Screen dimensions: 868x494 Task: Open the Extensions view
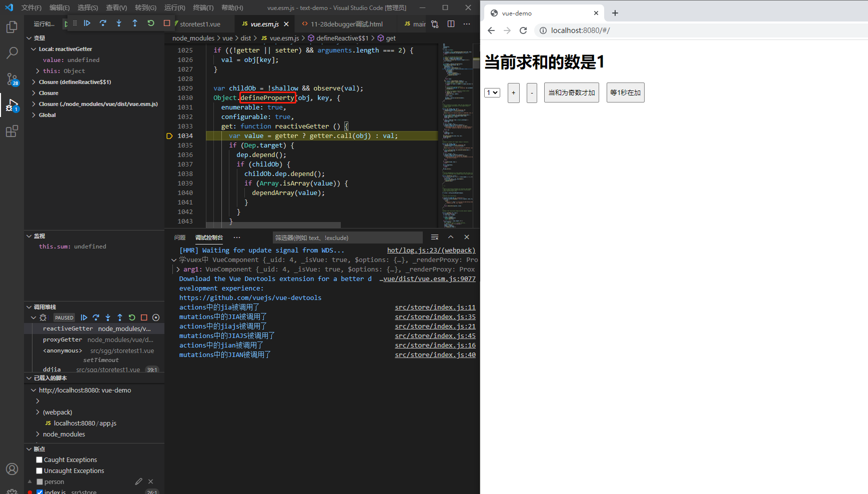pos(12,131)
